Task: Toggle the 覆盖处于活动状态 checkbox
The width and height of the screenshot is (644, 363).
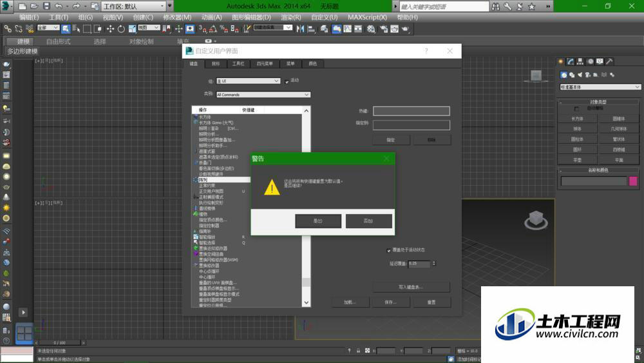Action: (x=388, y=250)
